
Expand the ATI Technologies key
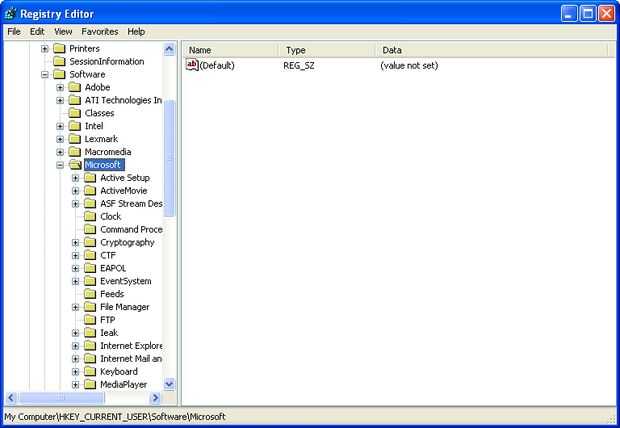pos(60,100)
